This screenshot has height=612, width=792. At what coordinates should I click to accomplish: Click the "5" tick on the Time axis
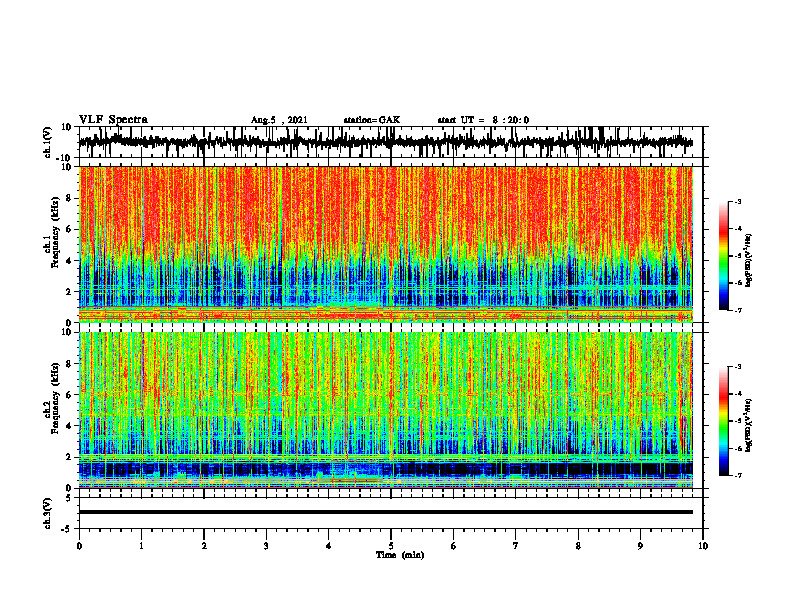391,546
